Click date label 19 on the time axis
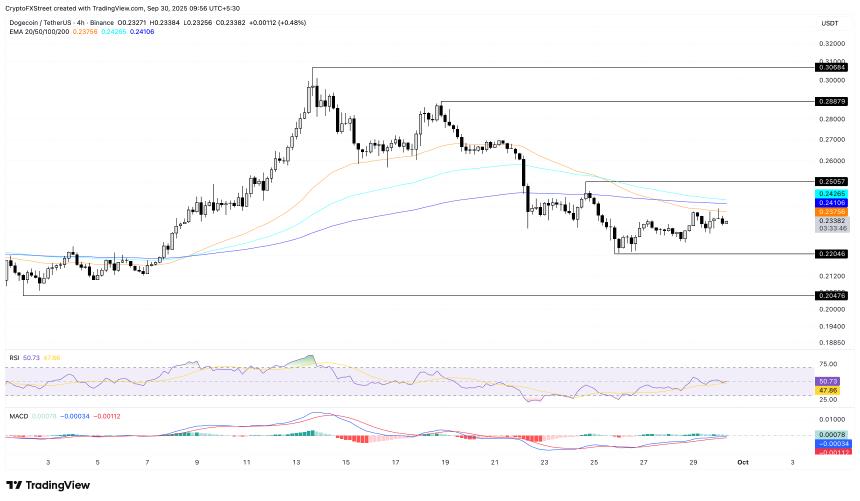 tap(445, 463)
